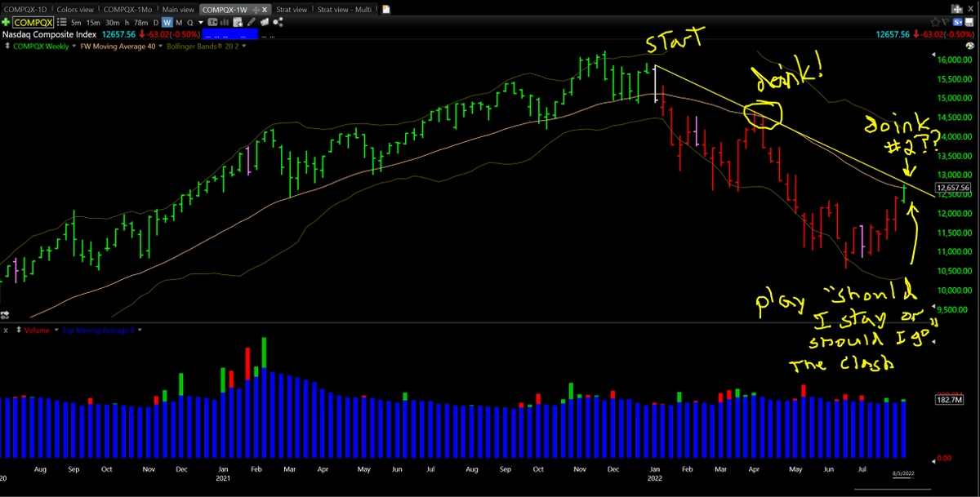Viewport: 980px width, 497px height.
Task: Select the 30m timeframe
Action: tap(113, 23)
